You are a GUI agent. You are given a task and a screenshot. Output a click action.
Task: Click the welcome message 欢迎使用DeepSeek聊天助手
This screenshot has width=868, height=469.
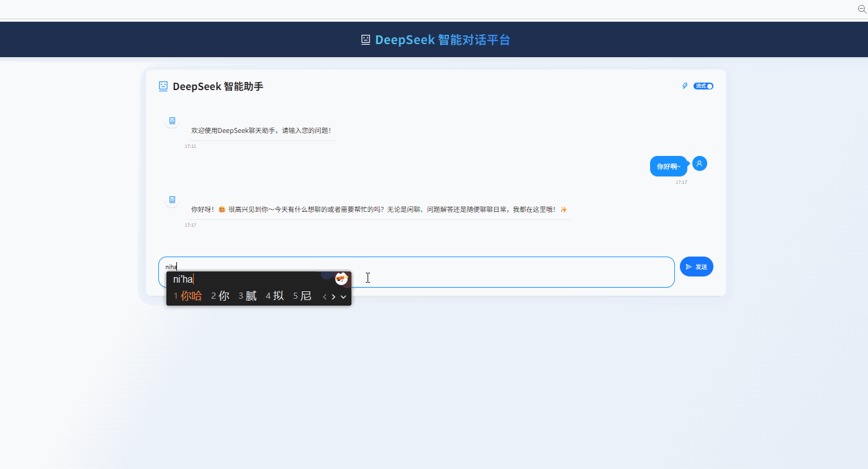[x=261, y=130]
